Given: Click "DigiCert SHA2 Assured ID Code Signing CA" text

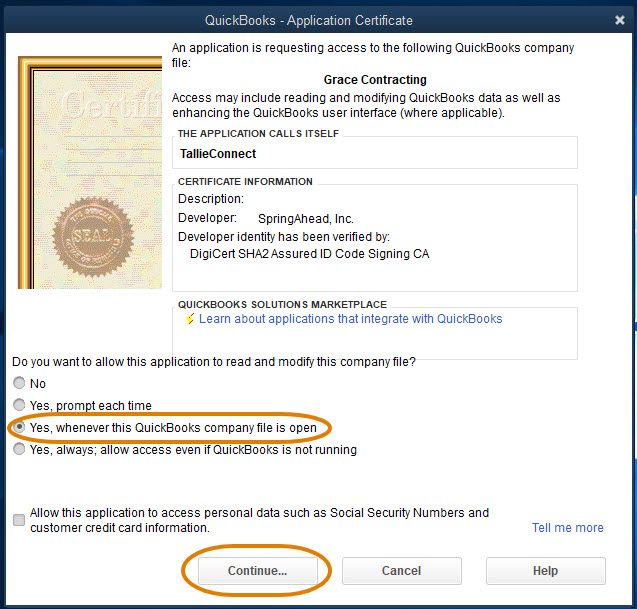Looking at the screenshot, I should point(310,254).
